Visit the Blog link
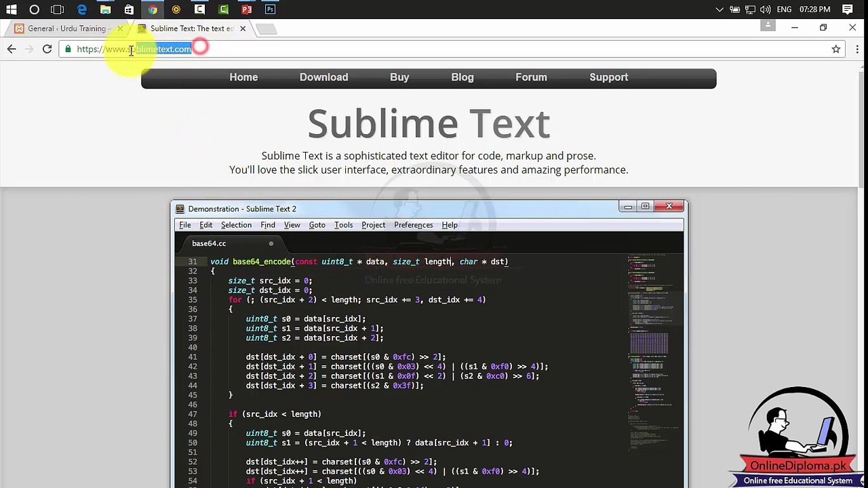Image resolution: width=868 pixels, height=488 pixels. (462, 77)
